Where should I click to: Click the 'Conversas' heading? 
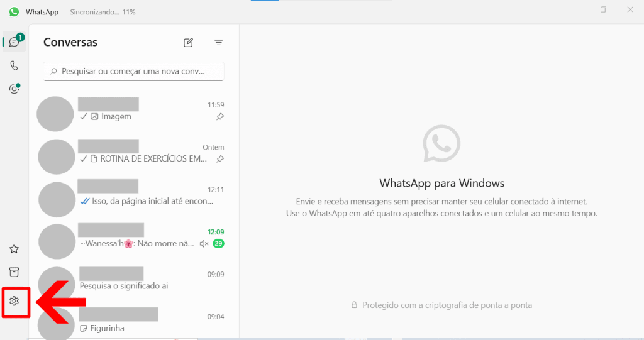point(70,42)
